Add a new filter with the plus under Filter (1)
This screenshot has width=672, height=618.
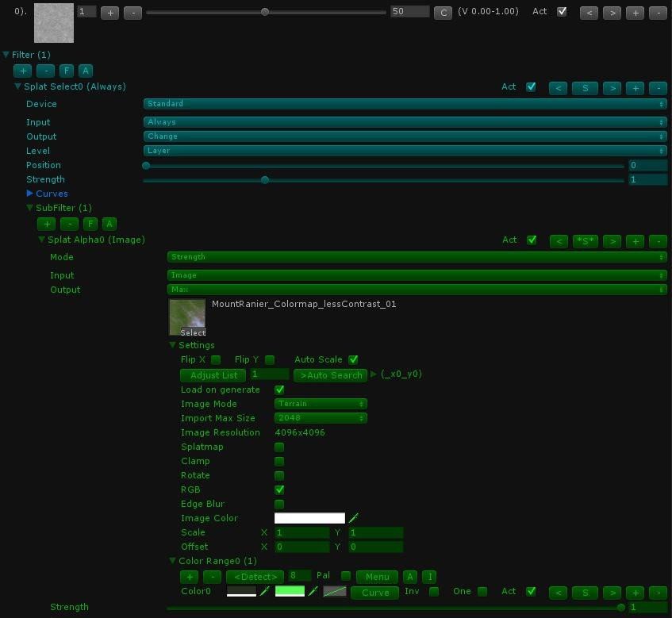tap(23, 71)
